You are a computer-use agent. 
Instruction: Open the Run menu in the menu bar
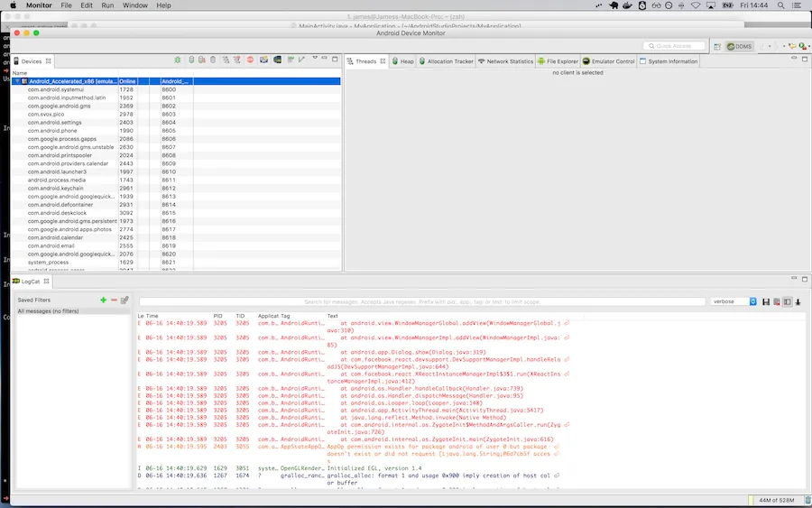pyautogui.click(x=107, y=5)
